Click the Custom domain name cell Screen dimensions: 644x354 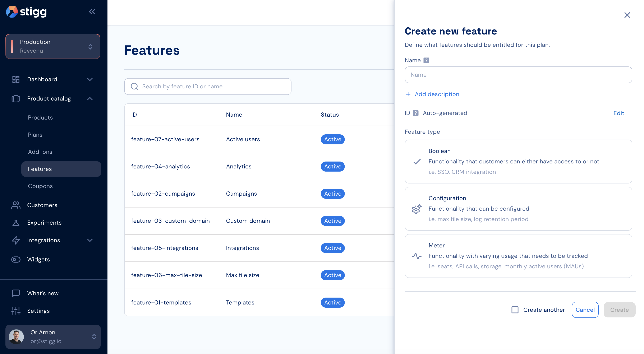pyautogui.click(x=248, y=221)
